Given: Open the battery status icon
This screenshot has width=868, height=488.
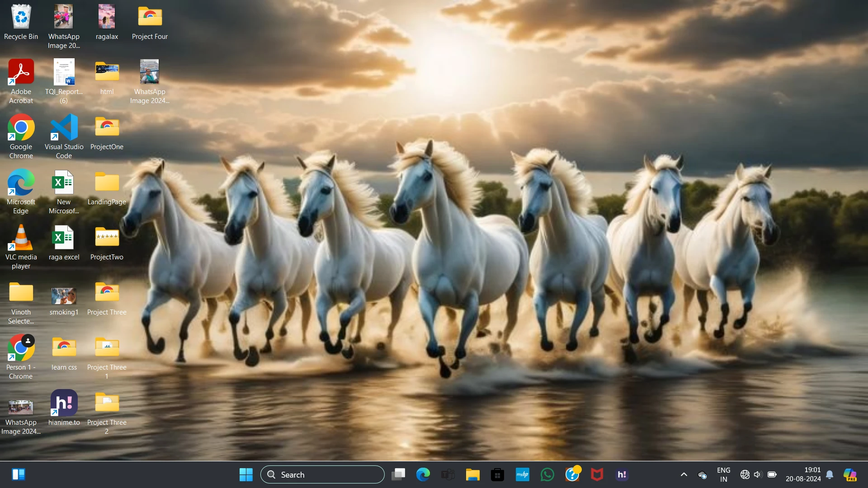Looking at the screenshot, I should [x=772, y=474].
